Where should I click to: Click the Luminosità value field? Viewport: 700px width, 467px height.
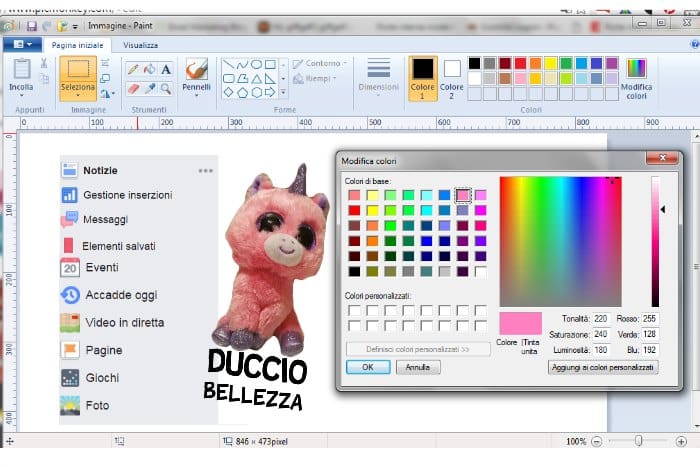[601, 350]
